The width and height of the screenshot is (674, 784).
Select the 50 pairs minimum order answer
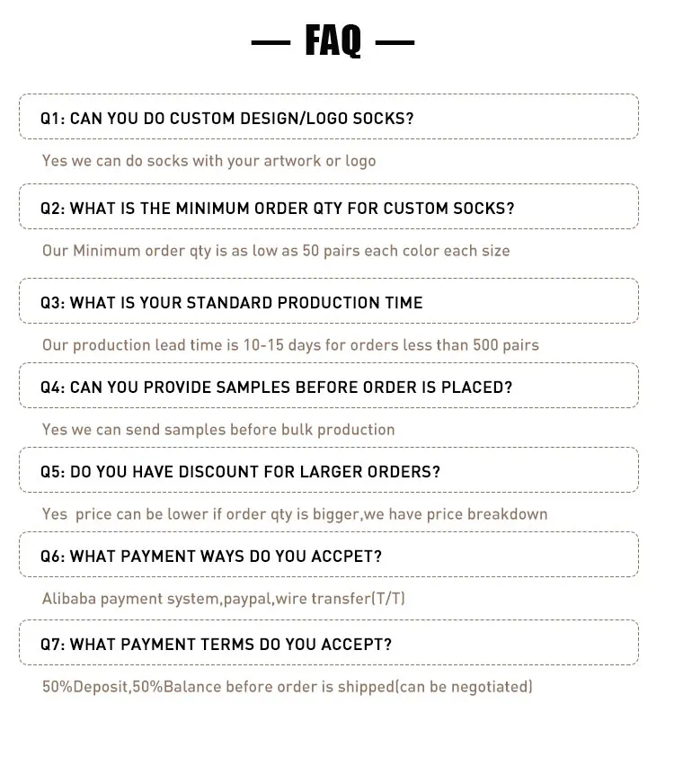click(276, 250)
